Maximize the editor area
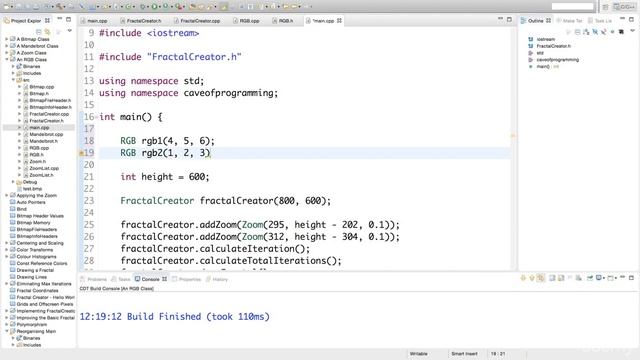This screenshot has width=640, height=360. [509, 19]
